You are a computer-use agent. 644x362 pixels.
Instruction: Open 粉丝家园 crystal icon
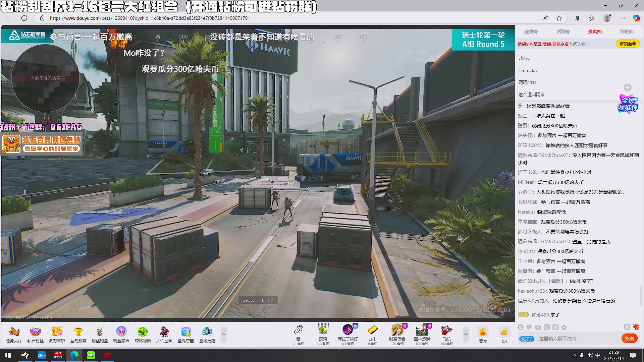pyautogui.click(x=121, y=335)
